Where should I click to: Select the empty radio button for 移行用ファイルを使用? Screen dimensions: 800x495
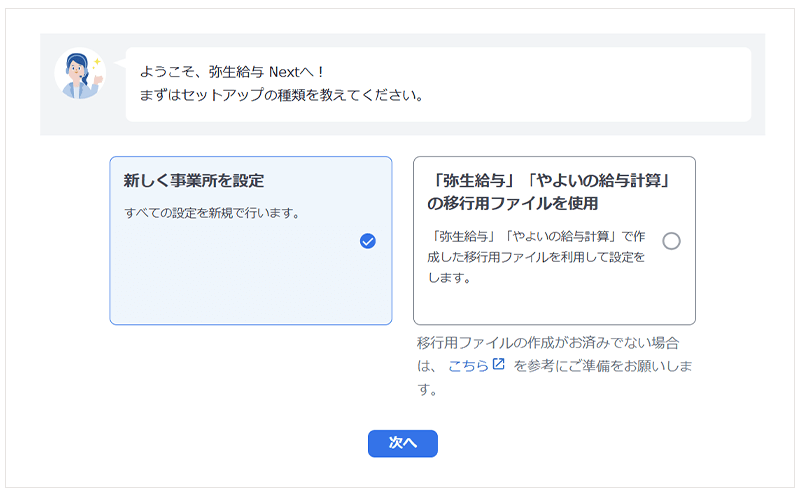point(671,241)
